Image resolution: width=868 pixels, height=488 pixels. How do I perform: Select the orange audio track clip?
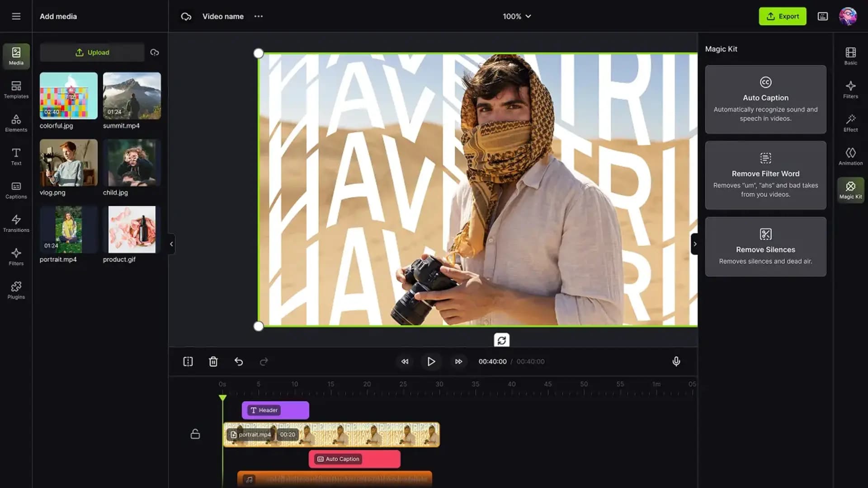pos(335,479)
